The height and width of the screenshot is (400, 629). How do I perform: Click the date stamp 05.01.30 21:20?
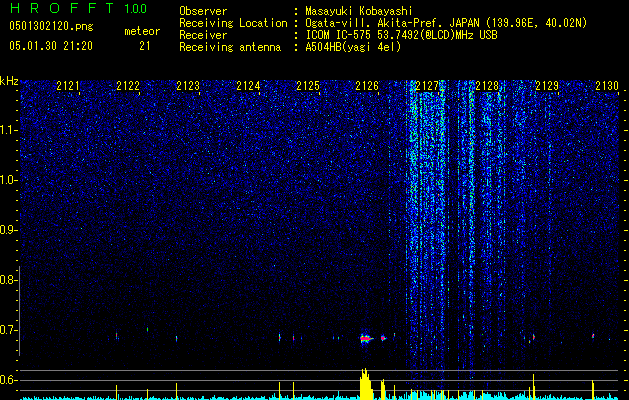click(51, 46)
